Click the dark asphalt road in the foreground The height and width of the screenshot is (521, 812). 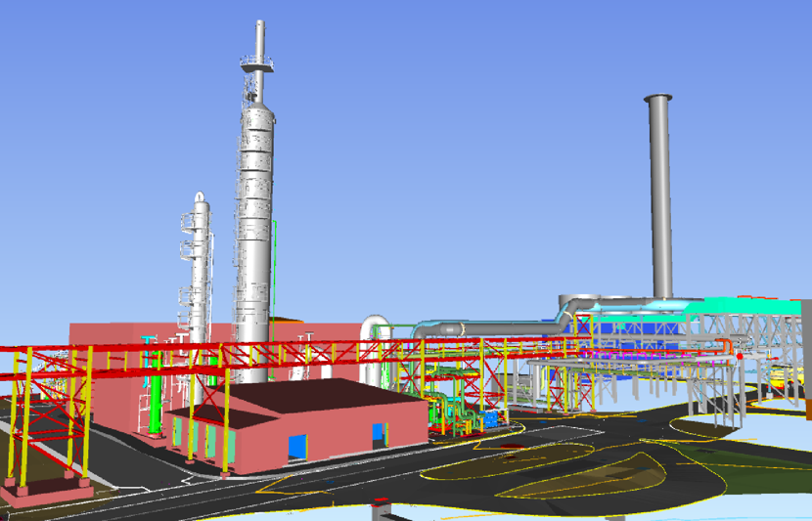293,494
